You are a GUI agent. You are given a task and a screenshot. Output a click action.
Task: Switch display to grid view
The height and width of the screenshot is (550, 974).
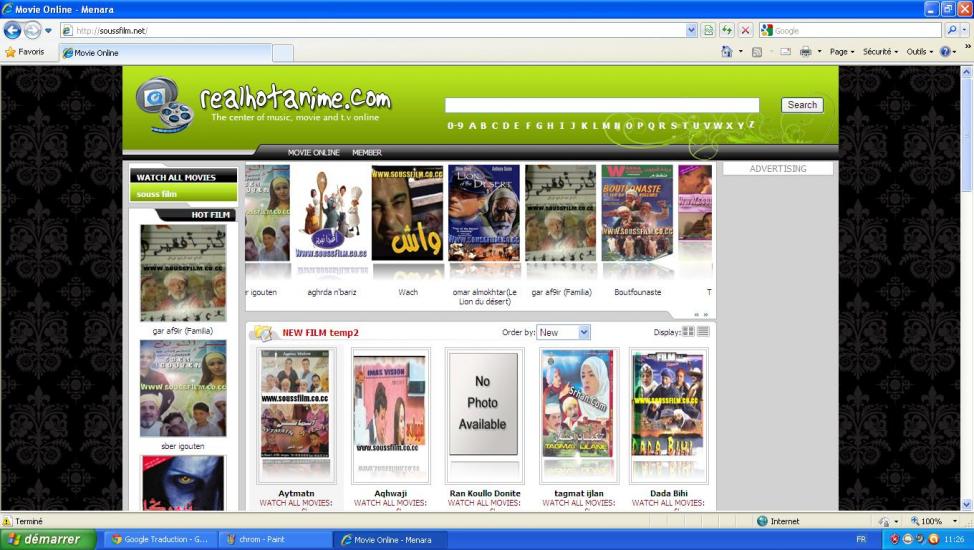688,332
